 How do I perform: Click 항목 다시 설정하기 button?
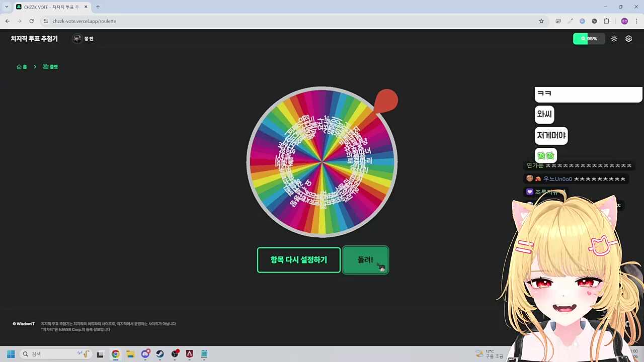click(x=299, y=260)
